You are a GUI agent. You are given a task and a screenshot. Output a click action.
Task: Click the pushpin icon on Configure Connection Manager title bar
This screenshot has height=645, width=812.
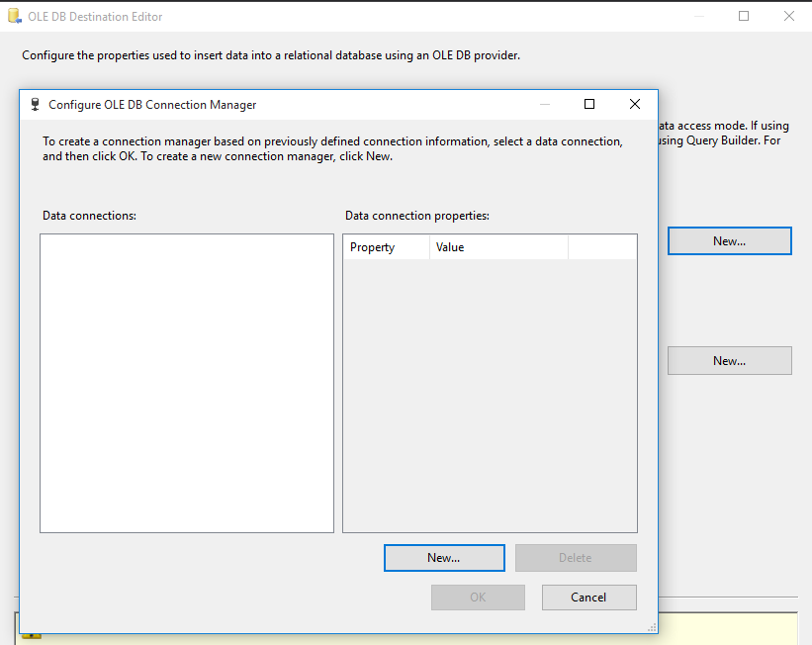[x=36, y=104]
